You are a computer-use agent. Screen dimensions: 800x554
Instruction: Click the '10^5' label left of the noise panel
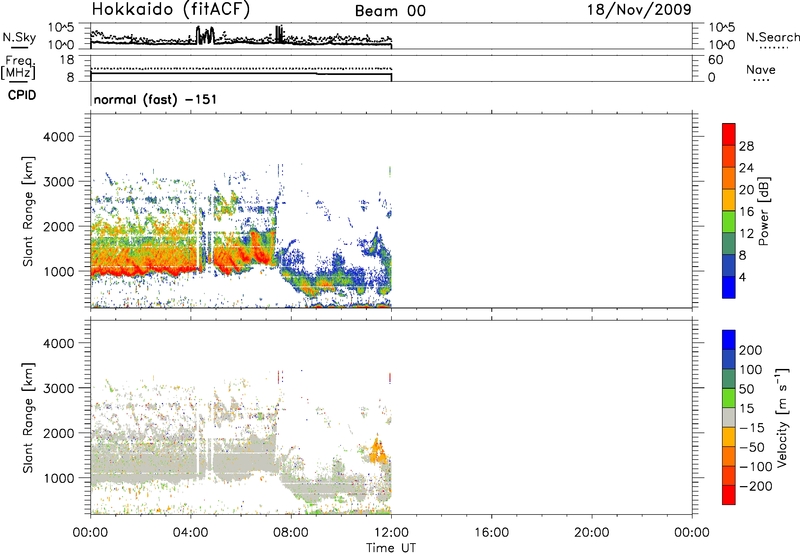coord(61,28)
